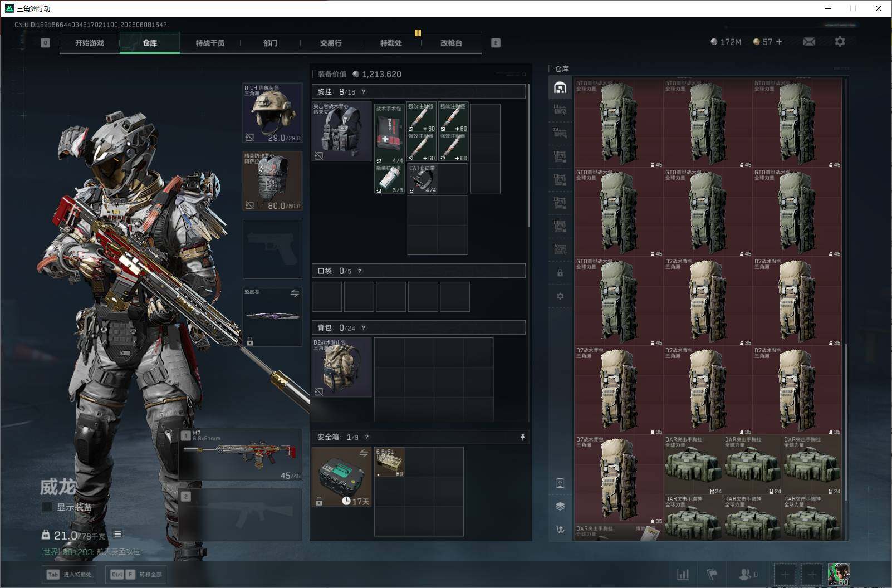This screenshot has width=892, height=588.
Task: Open the 开始游戏 tab
Action: pos(90,43)
